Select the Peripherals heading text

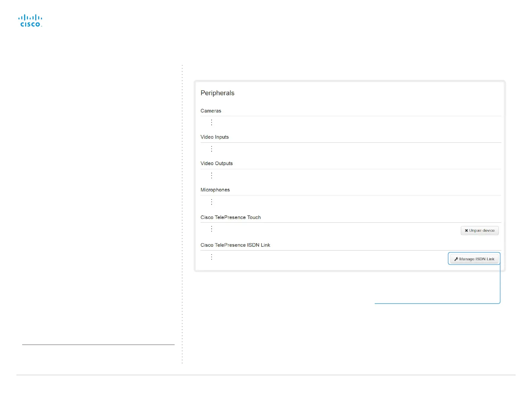point(217,93)
